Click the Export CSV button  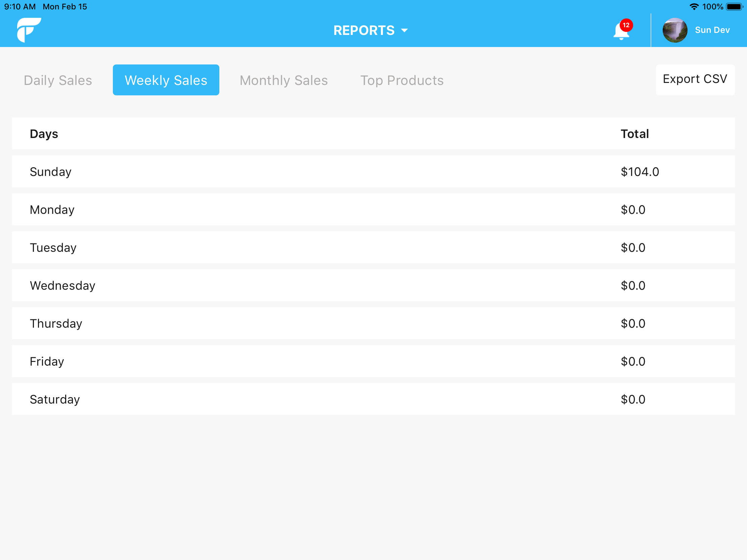695,79
